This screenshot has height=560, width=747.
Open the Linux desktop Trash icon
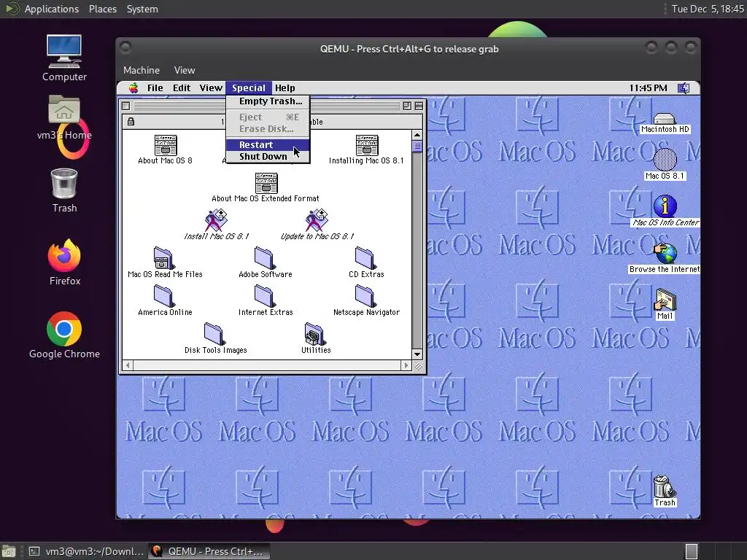click(x=64, y=183)
